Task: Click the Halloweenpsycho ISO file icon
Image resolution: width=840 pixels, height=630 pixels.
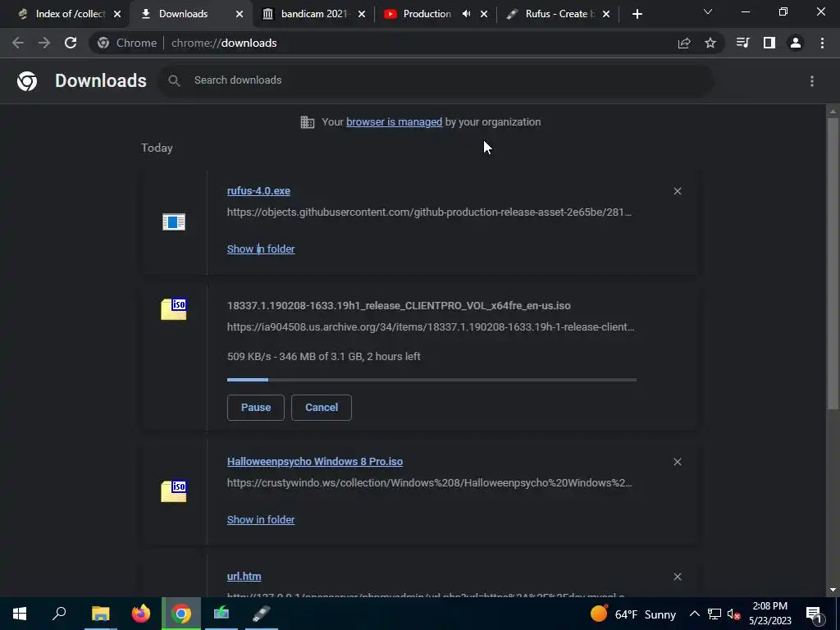Action: [x=174, y=491]
